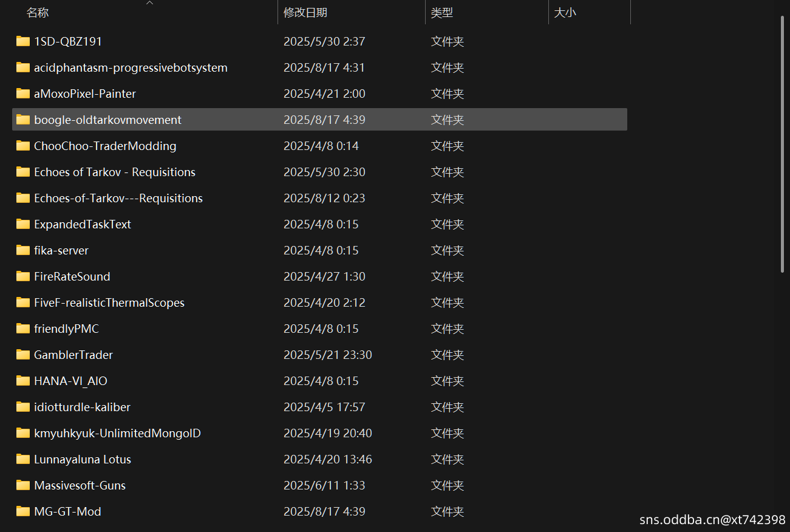Screen dimensions: 790x532
Task: Select the boogle-oldtarkovmovement folder name
Action: coord(107,120)
